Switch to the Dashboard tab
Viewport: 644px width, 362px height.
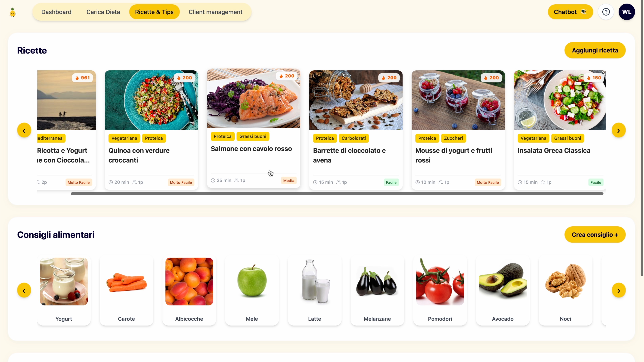click(x=56, y=12)
